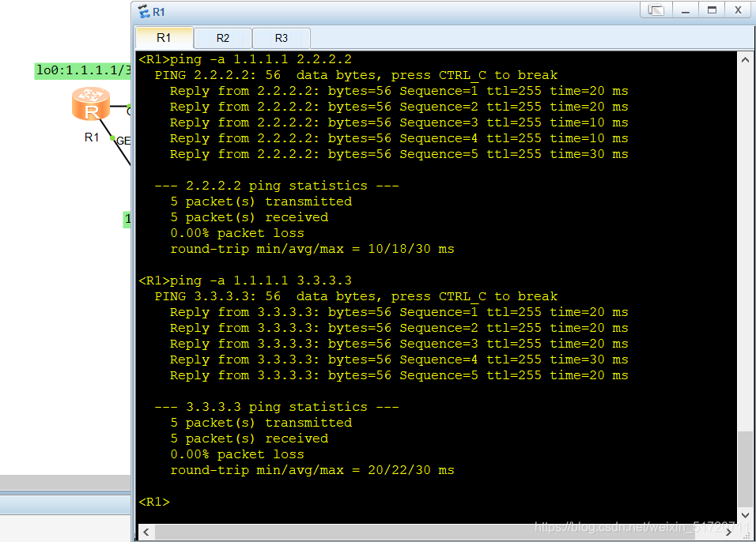This screenshot has height=542, width=756.
Task: Click the restore/dock window button in title bar
Action: click(x=656, y=10)
